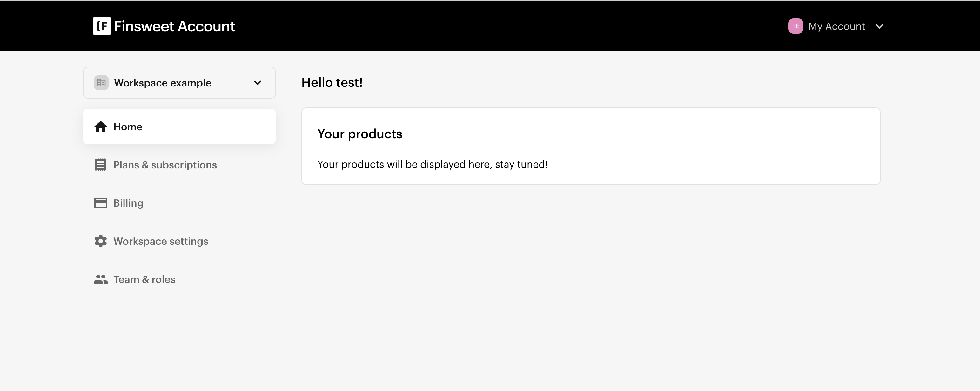The width and height of the screenshot is (980, 391).
Task: Click the Billing credit card icon
Action: (x=100, y=203)
